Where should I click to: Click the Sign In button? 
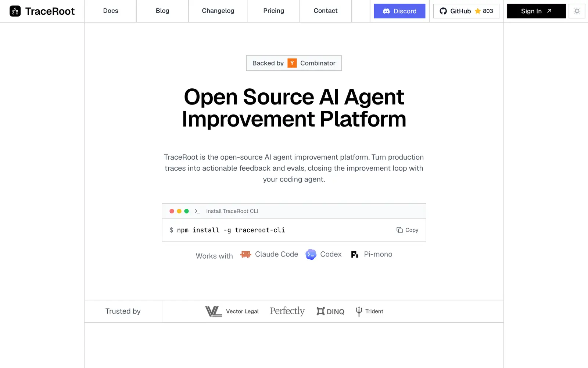(x=537, y=11)
